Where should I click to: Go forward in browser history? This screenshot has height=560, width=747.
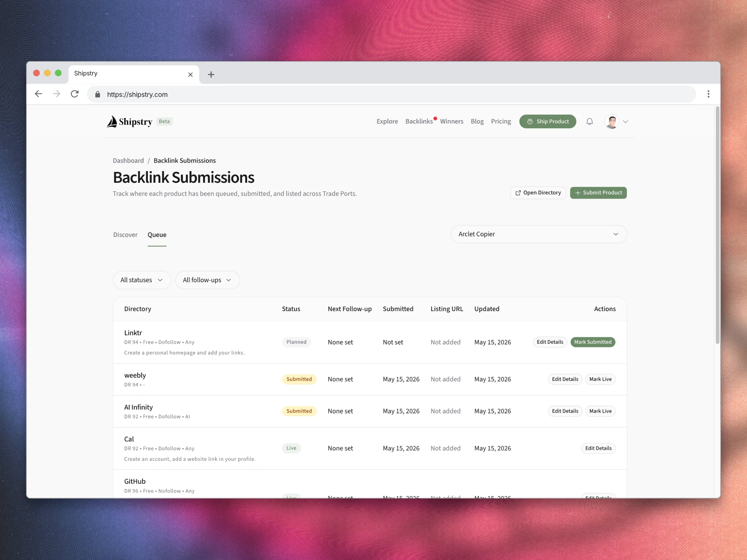pyautogui.click(x=56, y=94)
